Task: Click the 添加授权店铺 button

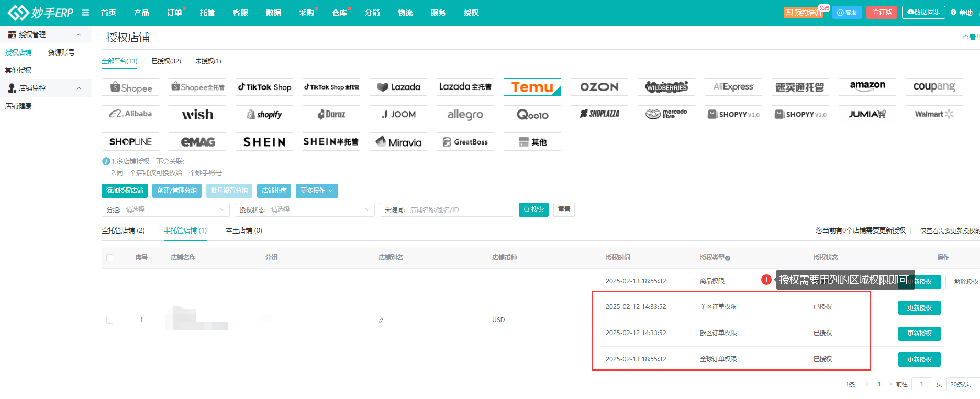Action: [x=125, y=191]
